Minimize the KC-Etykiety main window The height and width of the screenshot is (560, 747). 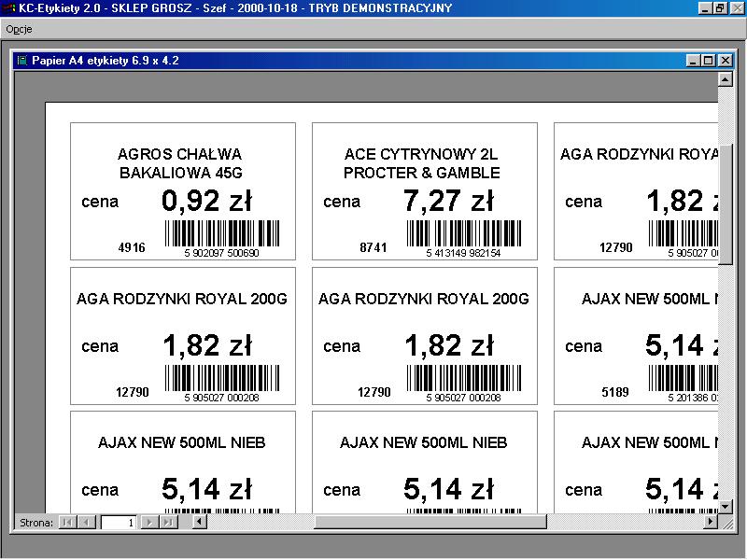tap(705, 8)
